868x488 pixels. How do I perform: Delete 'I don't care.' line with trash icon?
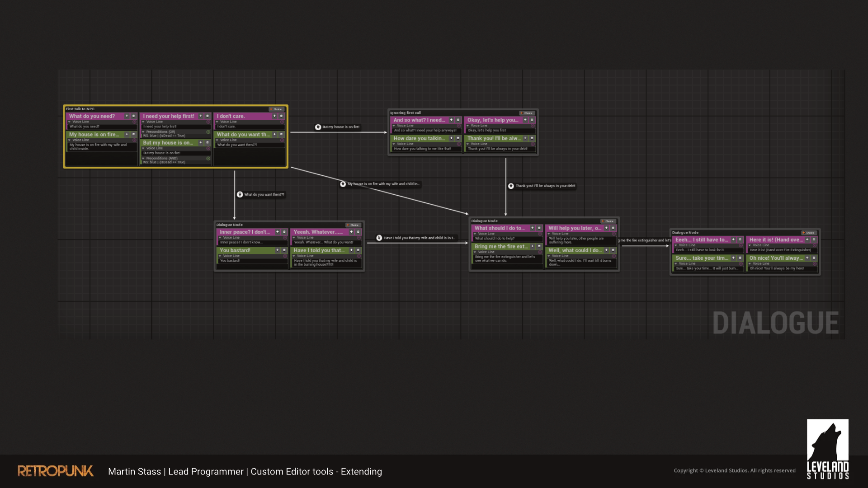click(281, 116)
